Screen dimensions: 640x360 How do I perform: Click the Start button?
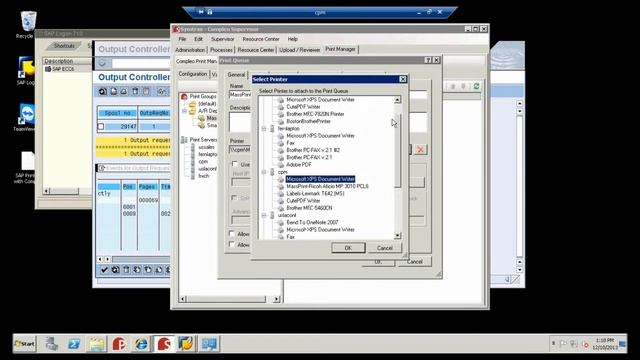pyautogui.click(x=24, y=344)
